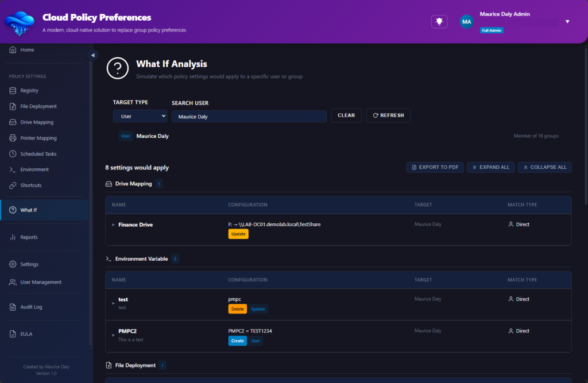
Task: Expand the Finance Drive row
Action: [113, 225]
